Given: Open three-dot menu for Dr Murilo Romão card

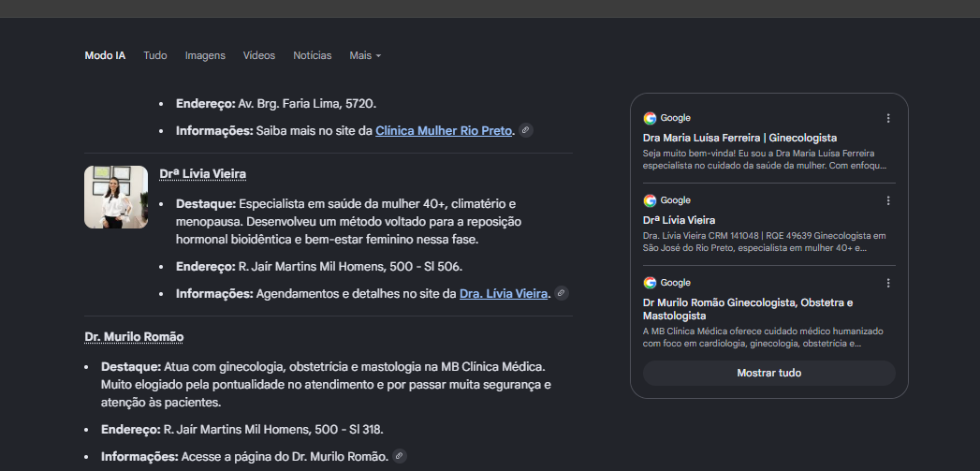Looking at the screenshot, I should tap(888, 284).
